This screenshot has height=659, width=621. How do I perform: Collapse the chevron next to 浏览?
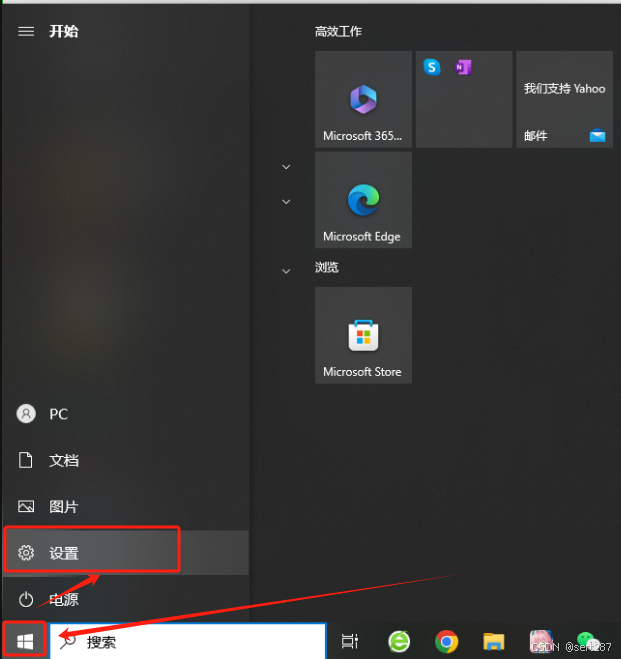(x=286, y=271)
